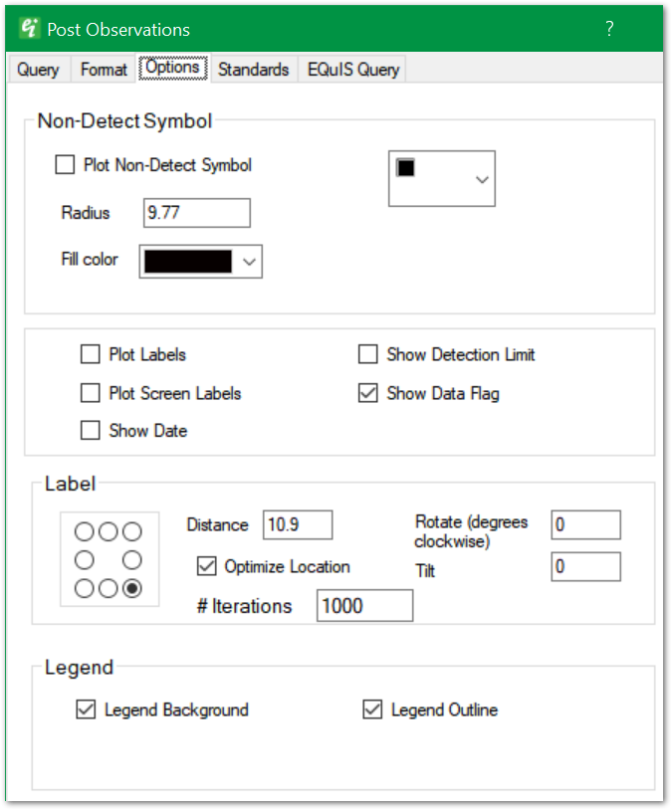Toggle the Show Data Flag checkbox
This screenshot has width=672, height=810.
point(368,393)
